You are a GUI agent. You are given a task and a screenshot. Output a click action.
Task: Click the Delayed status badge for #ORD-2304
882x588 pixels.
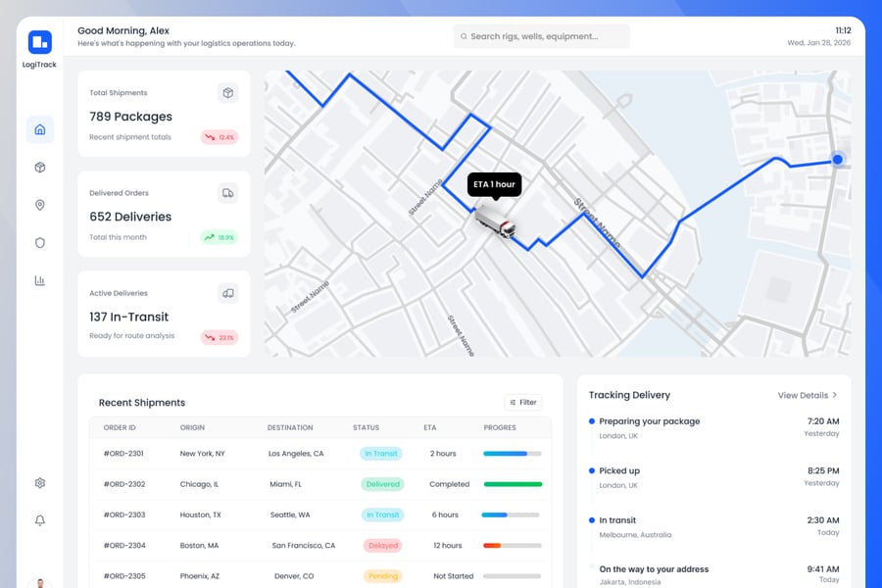(382, 545)
